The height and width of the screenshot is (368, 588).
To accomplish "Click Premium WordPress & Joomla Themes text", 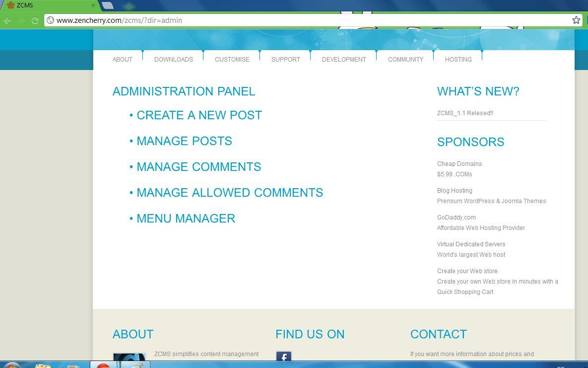I will pyautogui.click(x=491, y=201).
